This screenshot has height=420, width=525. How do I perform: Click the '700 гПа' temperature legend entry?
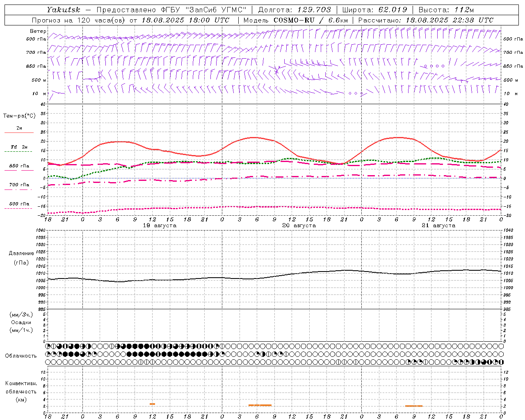tap(19, 185)
